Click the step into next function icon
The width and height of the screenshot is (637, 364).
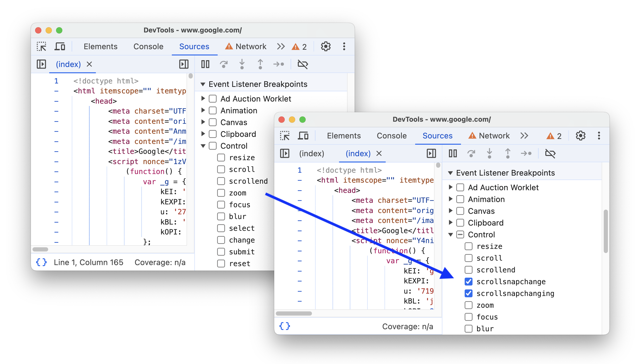coord(242,64)
